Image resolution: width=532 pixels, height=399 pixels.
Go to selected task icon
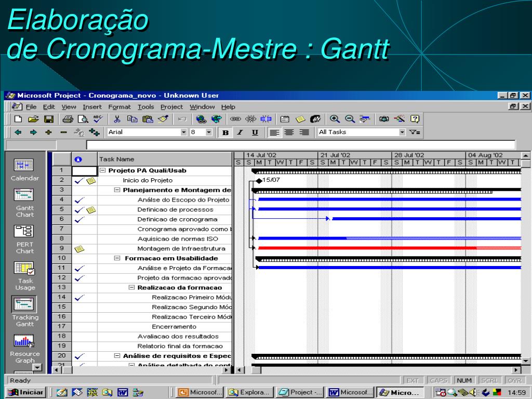365,119
